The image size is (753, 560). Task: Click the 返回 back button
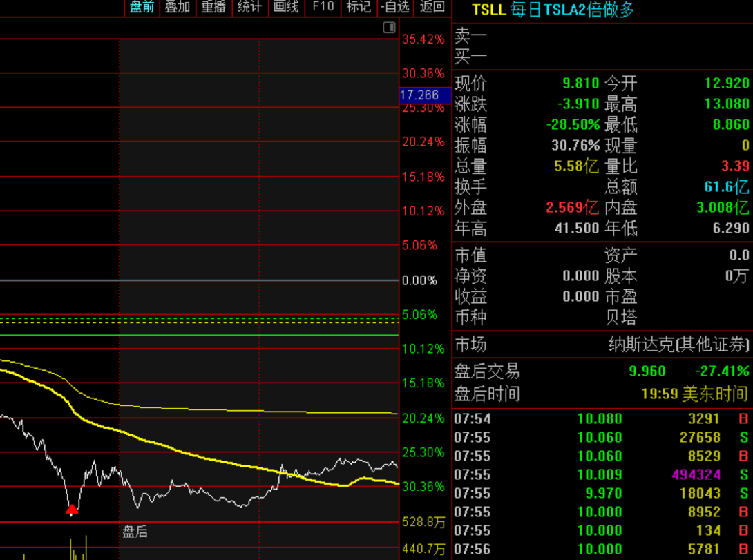pyautogui.click(x=432, y=7)
